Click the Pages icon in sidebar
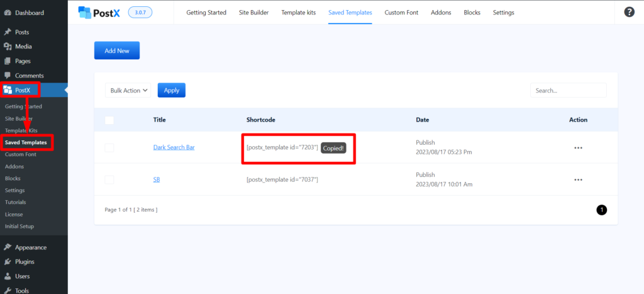This screenshot has height=294, width=644. (x=8, y=61)
